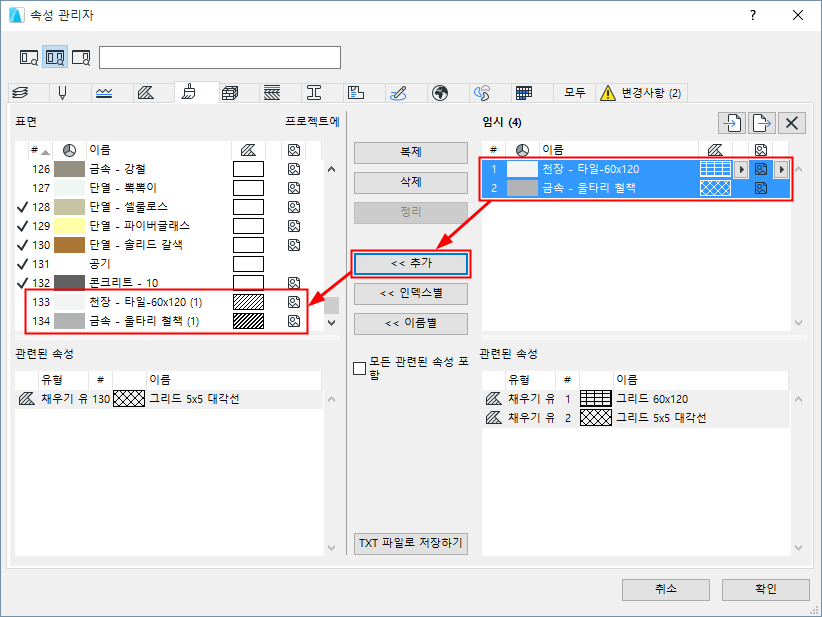Open the Building Materials tab
The height and width of the screenshot is (617, 822).
coord(230,93)
